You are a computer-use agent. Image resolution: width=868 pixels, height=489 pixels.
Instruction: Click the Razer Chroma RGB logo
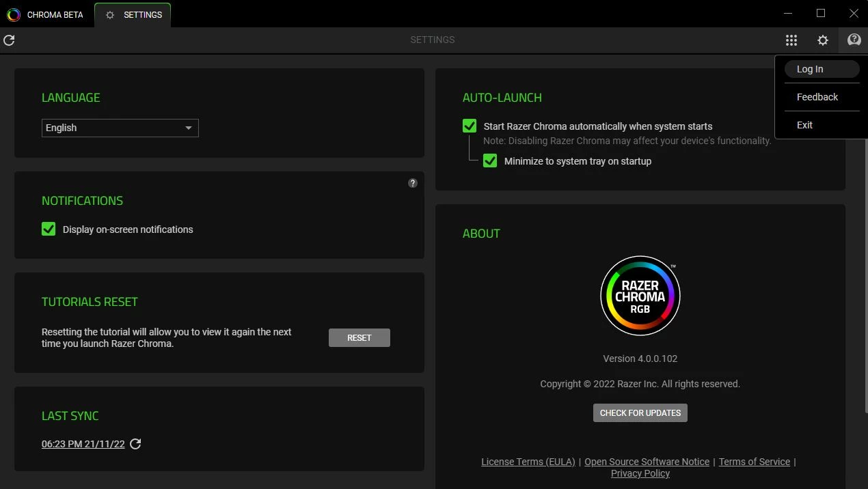point(640,296)
